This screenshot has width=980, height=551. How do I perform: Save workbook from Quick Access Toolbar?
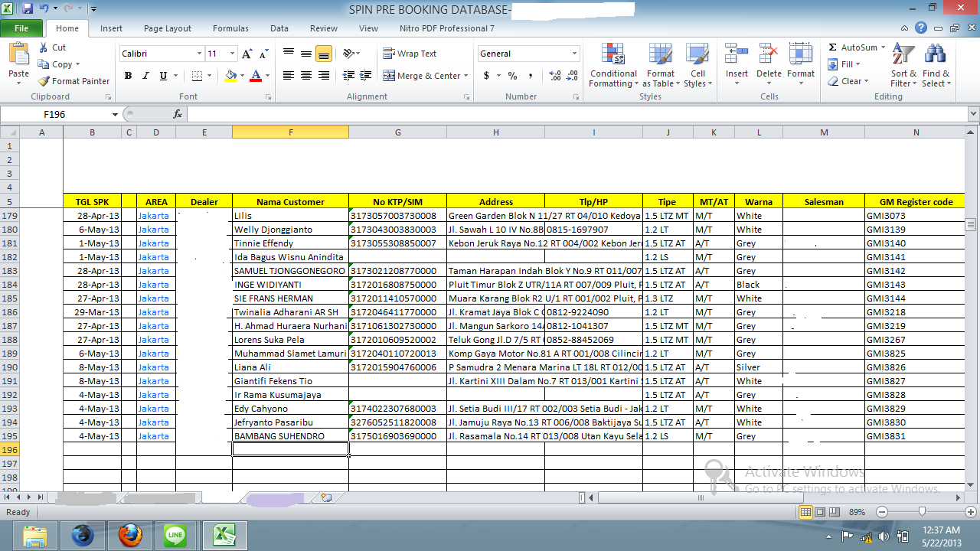(x=28, y=8)
